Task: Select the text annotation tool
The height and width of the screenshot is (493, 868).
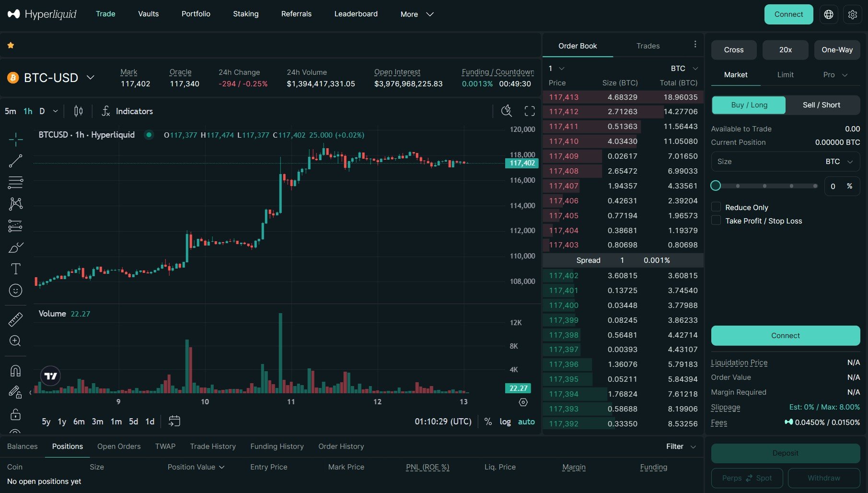Action: 15,269
